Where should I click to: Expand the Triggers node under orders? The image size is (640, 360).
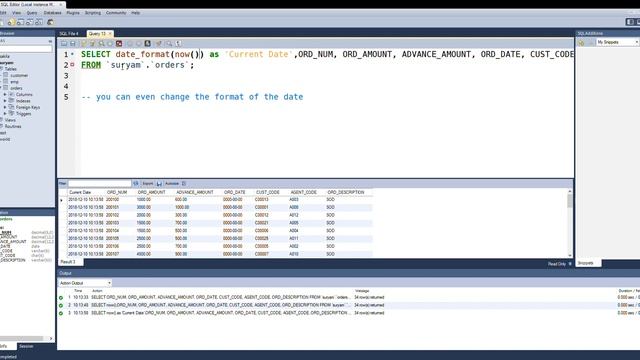pyautogui.click(x=5, y=114)
